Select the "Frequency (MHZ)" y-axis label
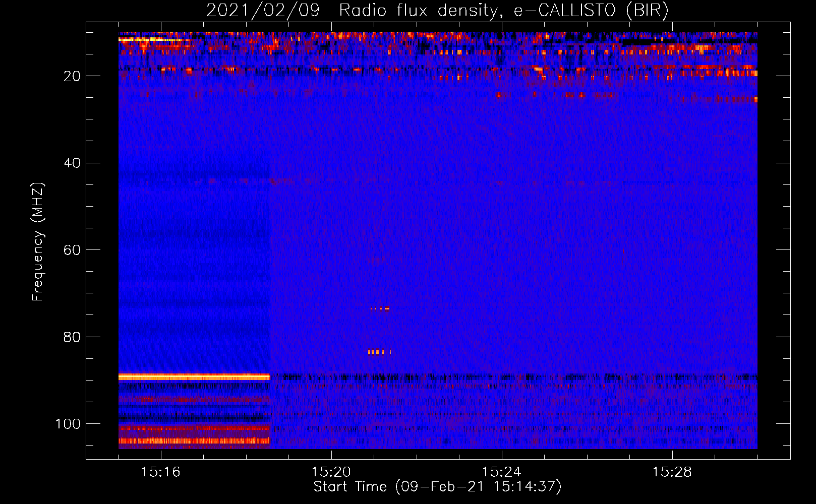This screenshot has width=816, height=504. pos(38,242)
